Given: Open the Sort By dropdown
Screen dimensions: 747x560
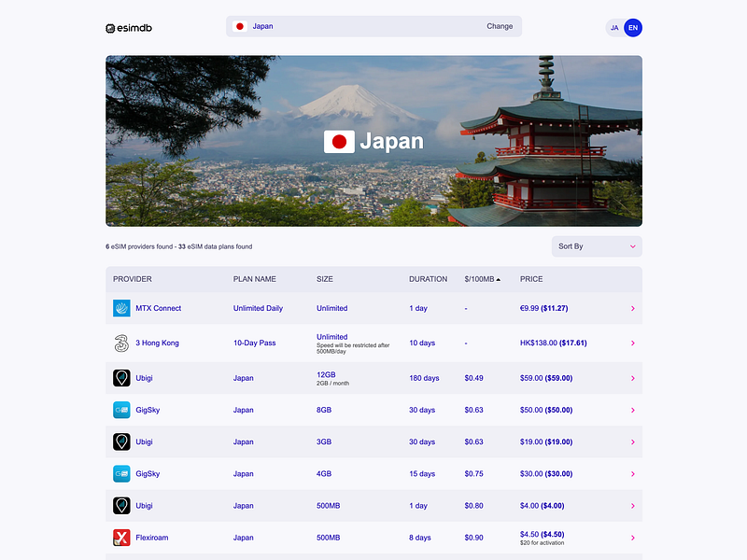Looking at the screenshot, I should click(x=597, y=246).
